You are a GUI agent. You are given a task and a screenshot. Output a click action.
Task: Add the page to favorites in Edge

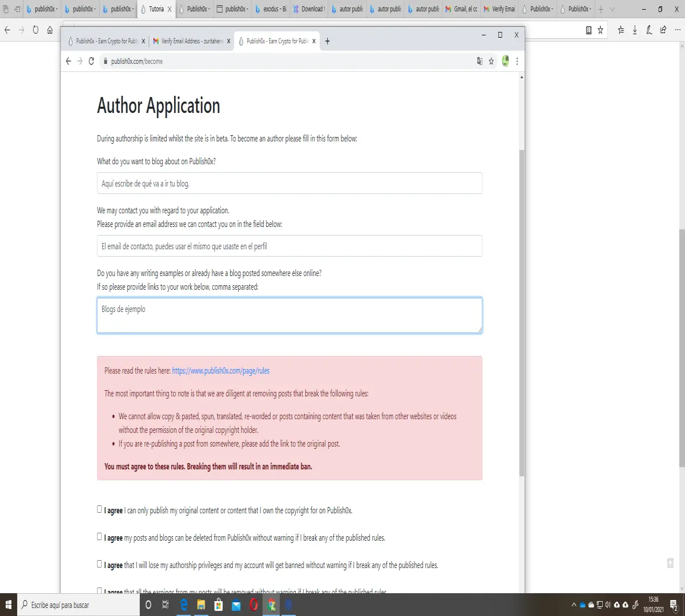click(x=601, y=30)
